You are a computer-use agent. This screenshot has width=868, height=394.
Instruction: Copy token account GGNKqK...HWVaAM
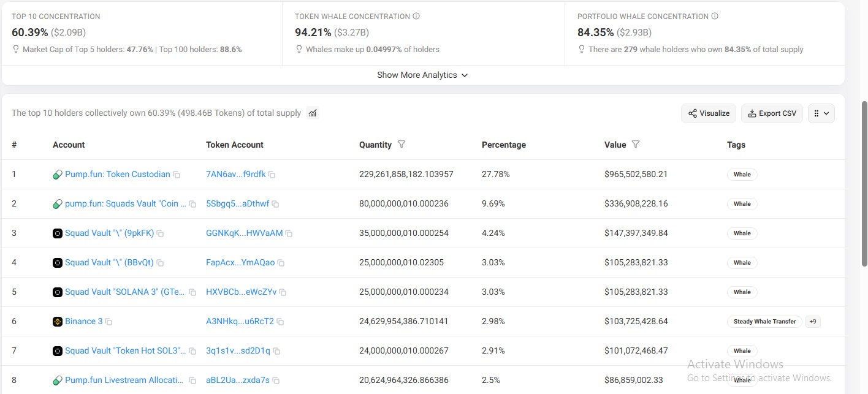coord(289,233)
